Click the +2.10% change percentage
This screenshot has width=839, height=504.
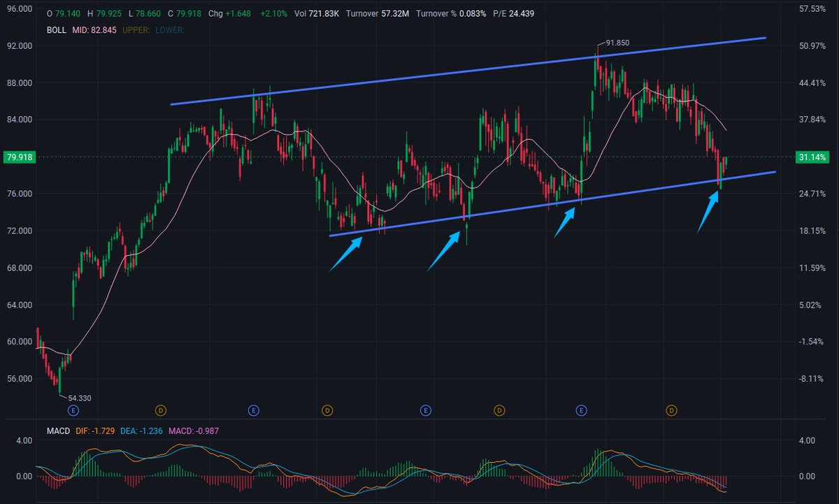(x=275, y=13)
